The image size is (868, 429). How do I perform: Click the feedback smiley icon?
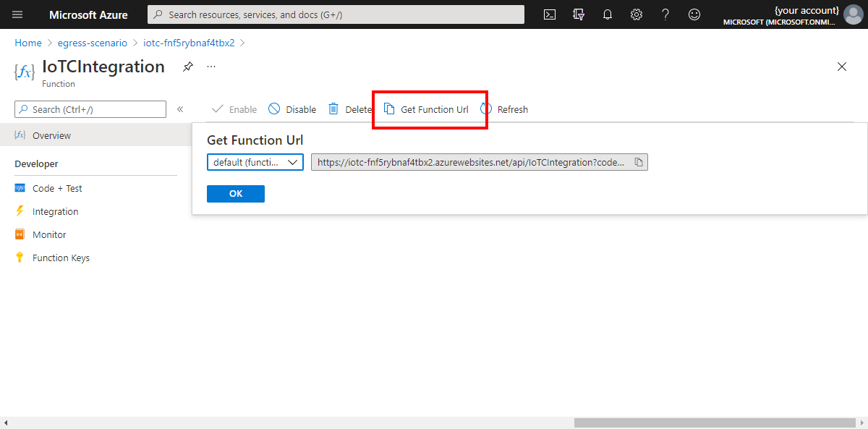[694, 14]
